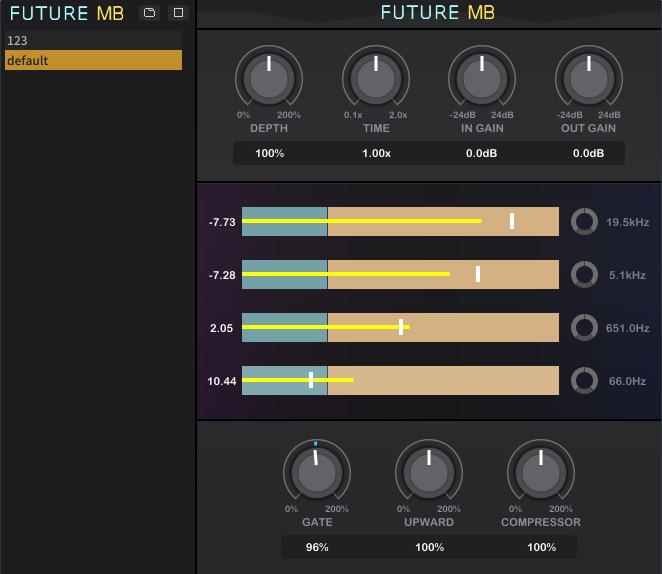Click the 5.1kHz crossover frequency knob
The width and height of the screenshot is (662, 574).
[x=584, y=274]
